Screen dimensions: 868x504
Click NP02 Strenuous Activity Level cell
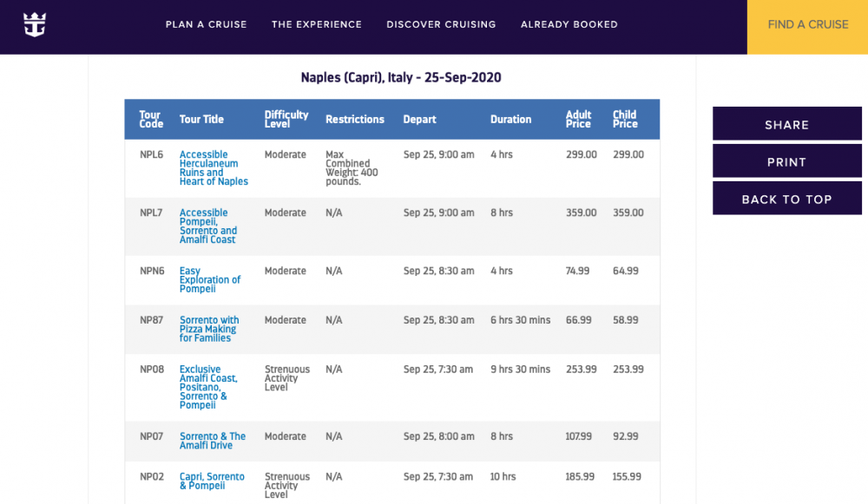[287, 485]
